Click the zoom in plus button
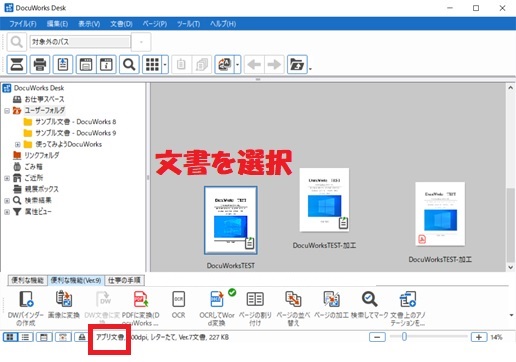The image size is (516, 362). tap(479, 337)
